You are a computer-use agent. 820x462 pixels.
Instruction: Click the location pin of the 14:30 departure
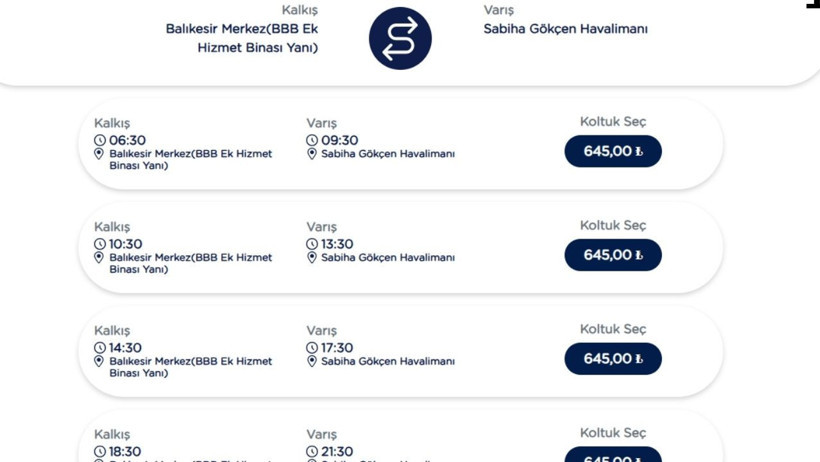click(x=99, y=361)
